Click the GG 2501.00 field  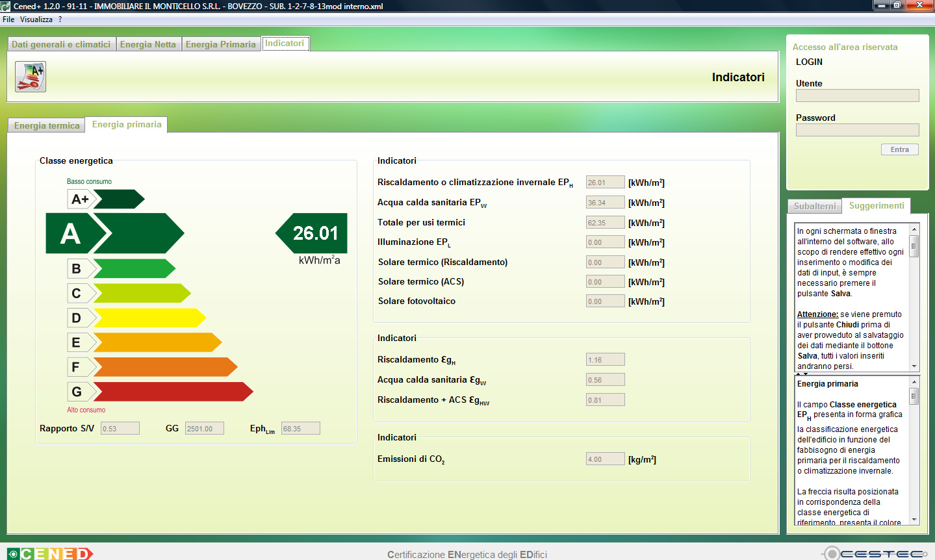(x=205, y=429)
